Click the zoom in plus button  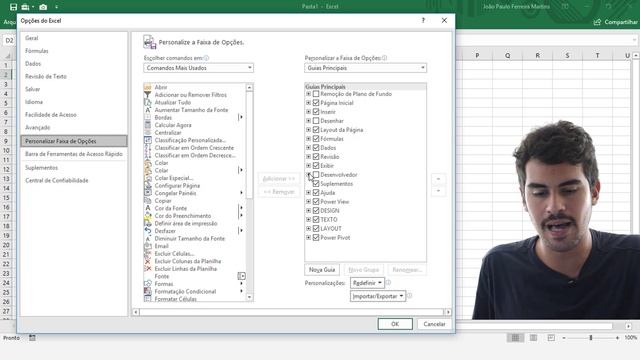(x=617, y=338)
